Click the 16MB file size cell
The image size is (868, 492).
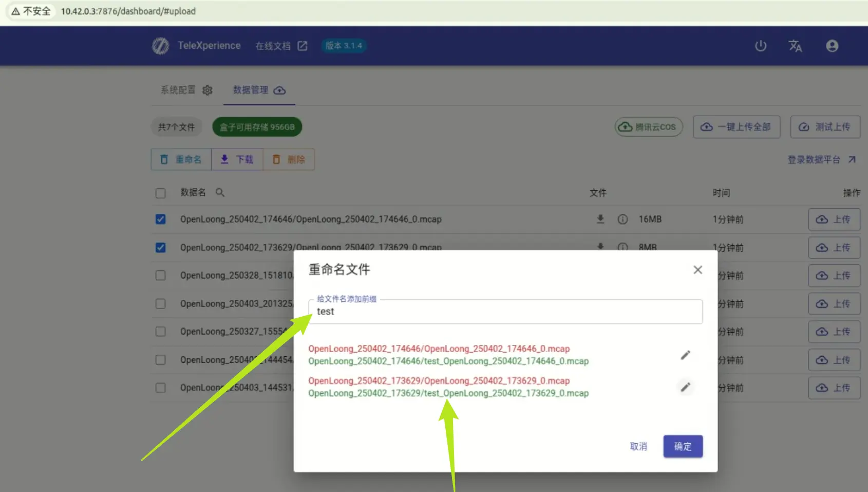tap(650, 219)
